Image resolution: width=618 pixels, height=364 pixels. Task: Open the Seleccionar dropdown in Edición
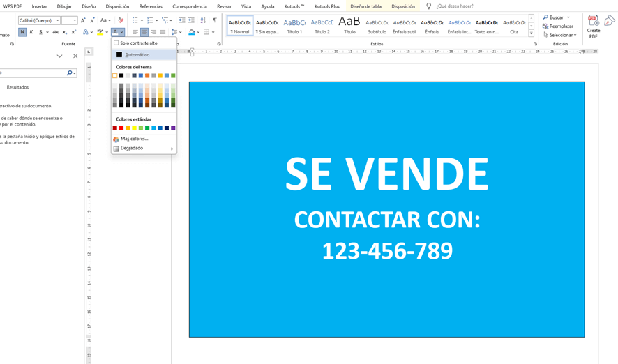coord(560,35)
